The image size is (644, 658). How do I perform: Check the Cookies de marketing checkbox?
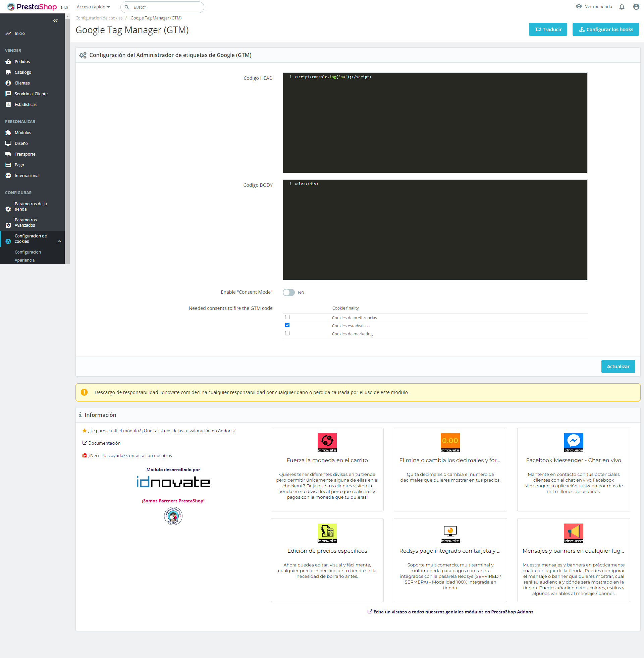point(287,333)
